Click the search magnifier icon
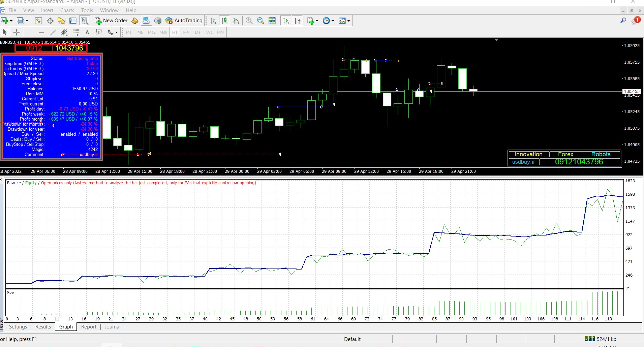This screenshot has height=347, width=644. point(623,21)
